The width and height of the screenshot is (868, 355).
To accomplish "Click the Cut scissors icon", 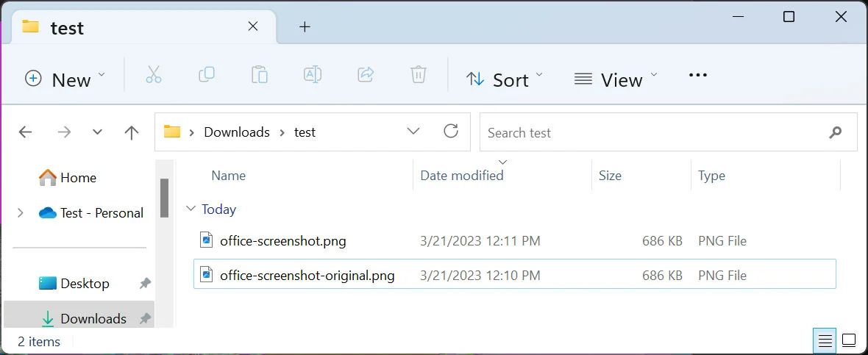I will point(153,74).
